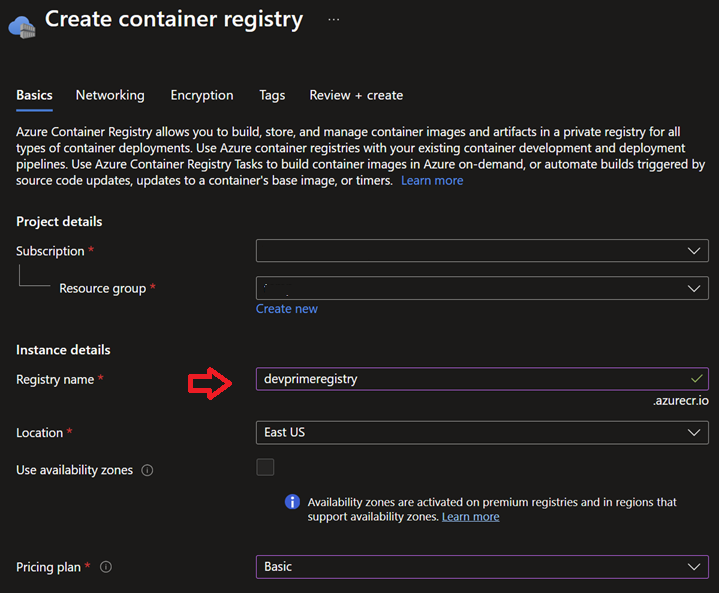
Task: Click the Registry name label
Action: pyautogui.click(x=55, y=380)
